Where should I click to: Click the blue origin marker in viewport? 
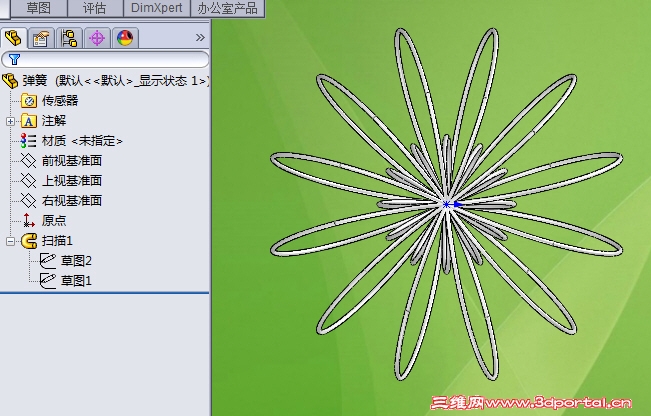(x=447, y=204)
